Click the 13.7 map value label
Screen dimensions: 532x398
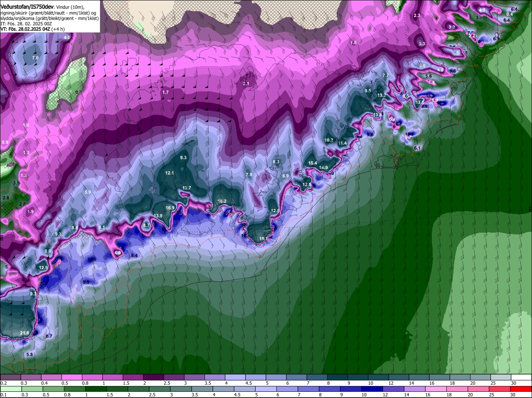tap(187, 188)
